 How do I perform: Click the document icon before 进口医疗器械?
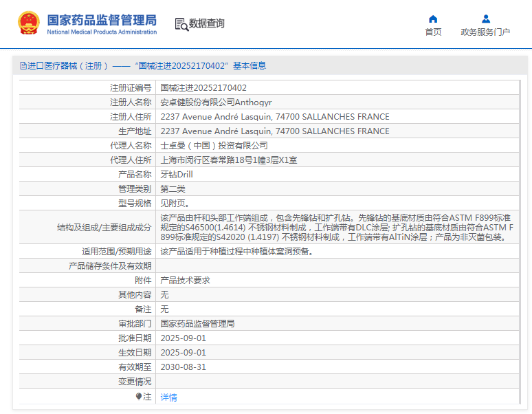pos(23,66)
